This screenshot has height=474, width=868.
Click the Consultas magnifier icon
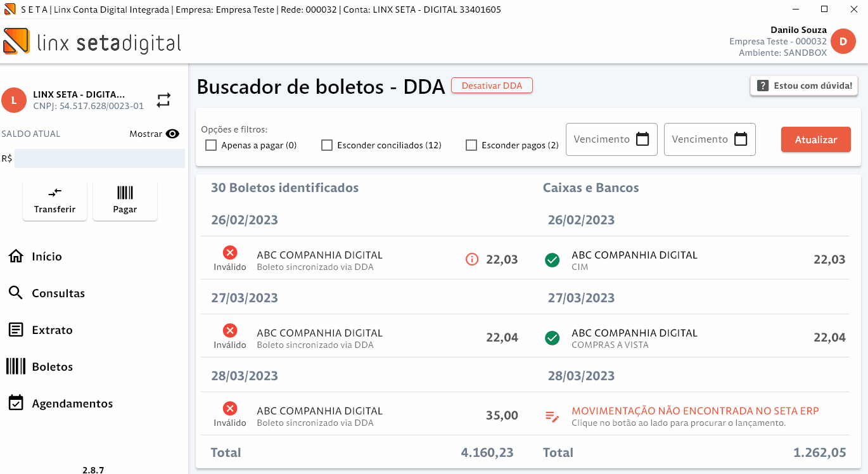(16, 293)
